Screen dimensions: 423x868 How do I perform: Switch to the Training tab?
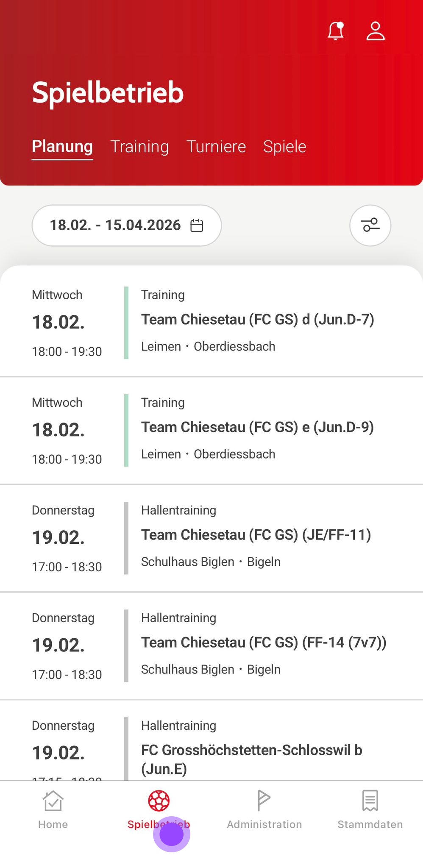tap(139, 147)
